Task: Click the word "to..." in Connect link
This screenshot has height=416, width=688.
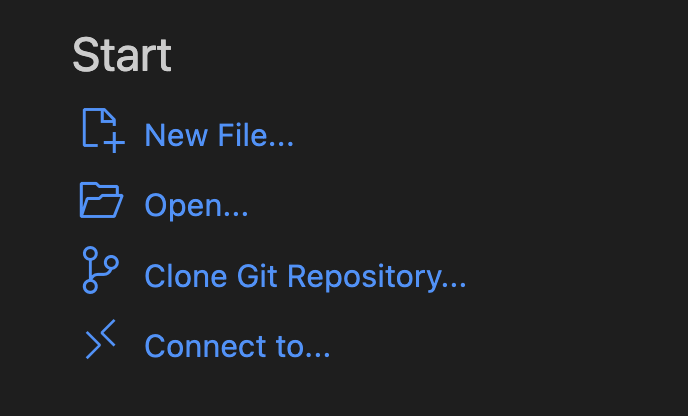Action: [303, 346]
